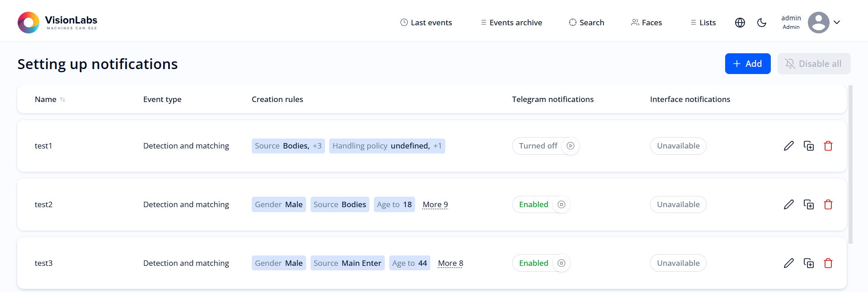Viewport: 868px width, 292px height.
Task: Stop Telegram notifications for test2
Action: click(561, 204)
